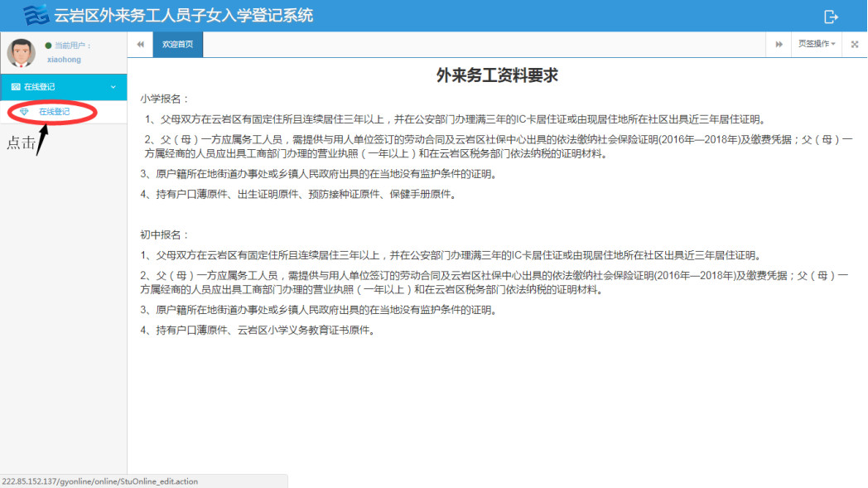Collapse the 在线登记 sidebar menu header
This screenshot has height=488, width=868.
pyautogui.click(x=64, y=87)
